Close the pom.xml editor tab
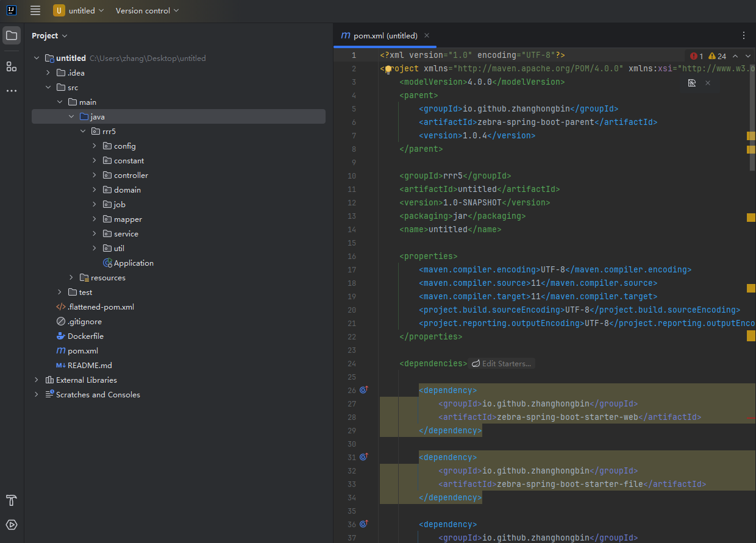The height and width of the screenshot is (543, 756). point(427,35)
